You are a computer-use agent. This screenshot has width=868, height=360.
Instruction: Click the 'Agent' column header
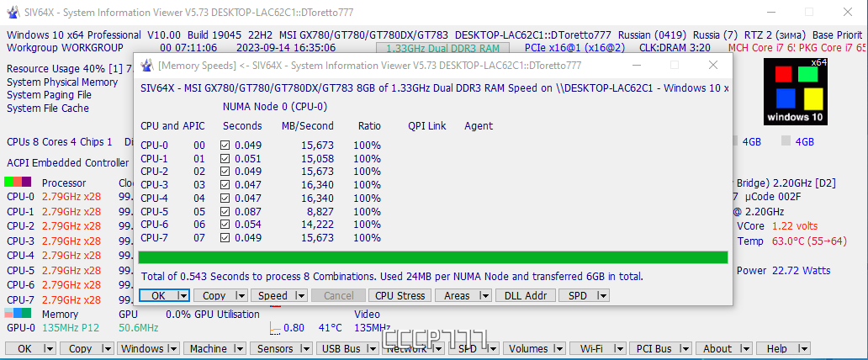coord(479,125)
